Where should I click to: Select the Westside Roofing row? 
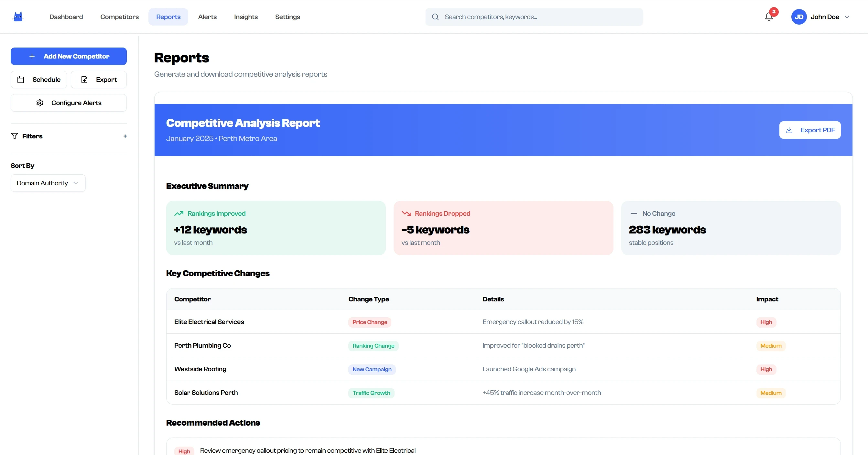tap(200, 369)
